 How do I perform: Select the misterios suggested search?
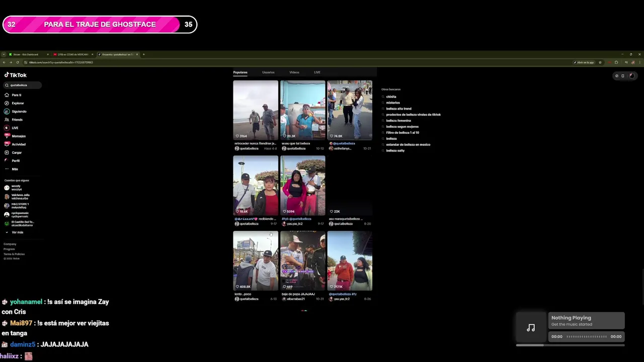click(x=393, y=103)
